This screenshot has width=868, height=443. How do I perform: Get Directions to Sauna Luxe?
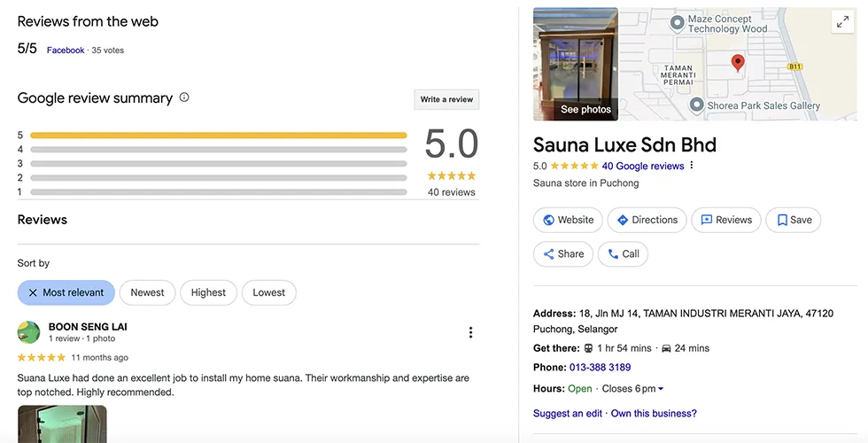647,220
